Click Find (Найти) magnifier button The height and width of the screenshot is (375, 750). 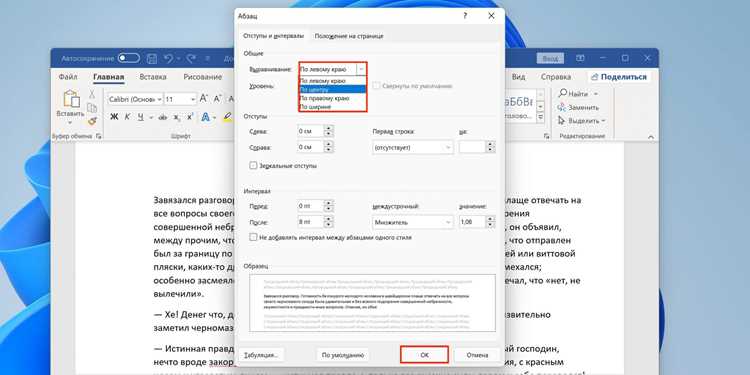tap(573, 94)
